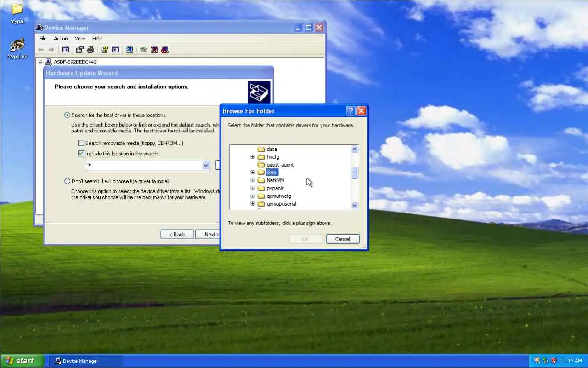Image resolution: width=588 pixels, height=368 pixels.
Task: Close the Browse For Folder dialog
Action: coord(362,111)
